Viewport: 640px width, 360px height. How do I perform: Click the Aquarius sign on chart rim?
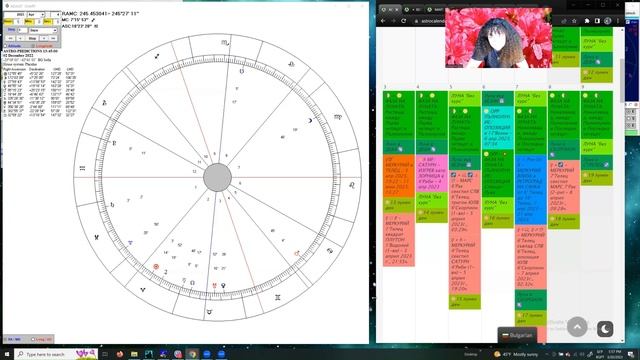click(82, 168)
